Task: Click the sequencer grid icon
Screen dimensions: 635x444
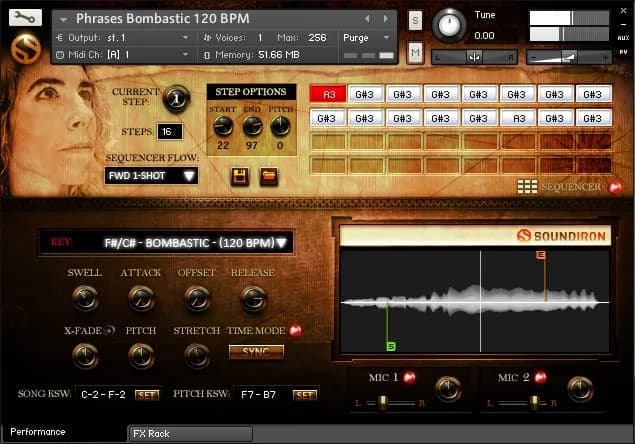Action: [x=527, y=186]
